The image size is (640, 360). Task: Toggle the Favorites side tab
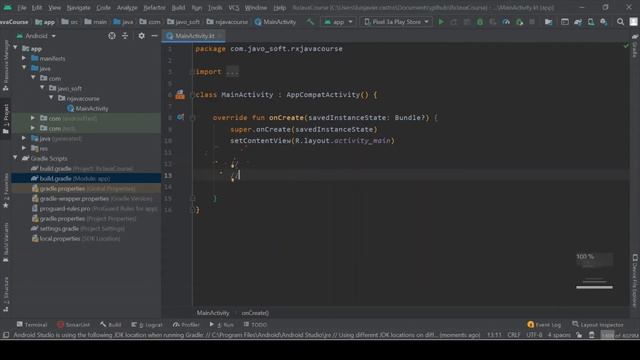coord(6,191)
